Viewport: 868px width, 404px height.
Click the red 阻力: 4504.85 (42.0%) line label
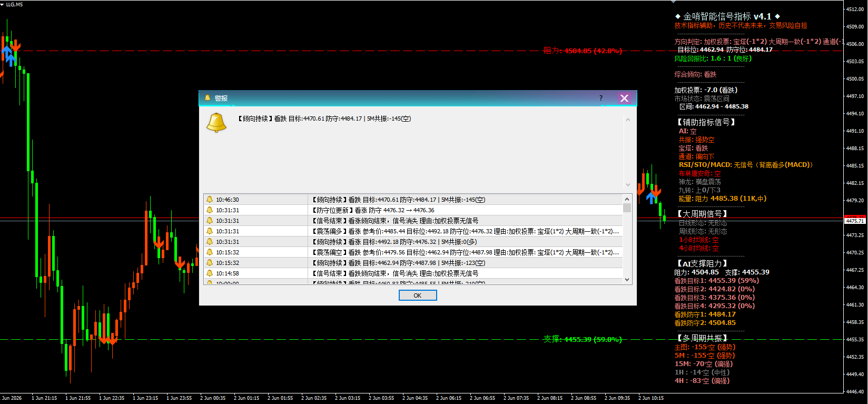click(x=583, y=51)
